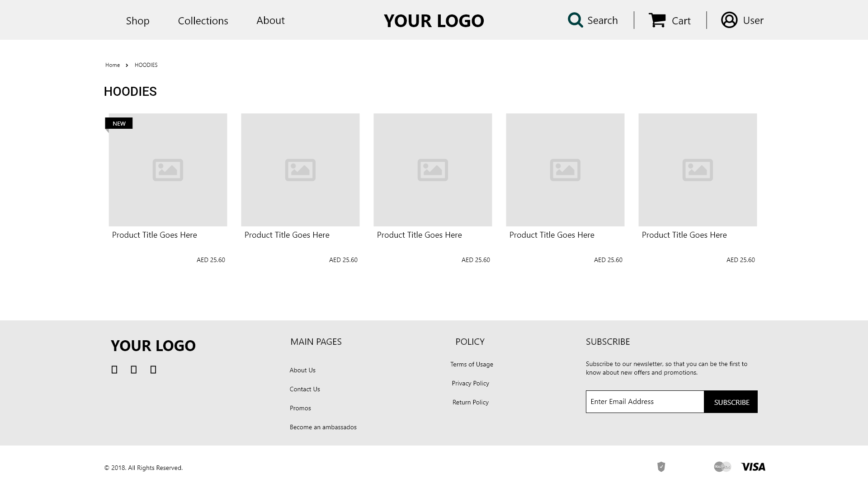Click the VISA payment icon
Image resolution: width=868 pixels, height=488 pixels.
(753, 467)
